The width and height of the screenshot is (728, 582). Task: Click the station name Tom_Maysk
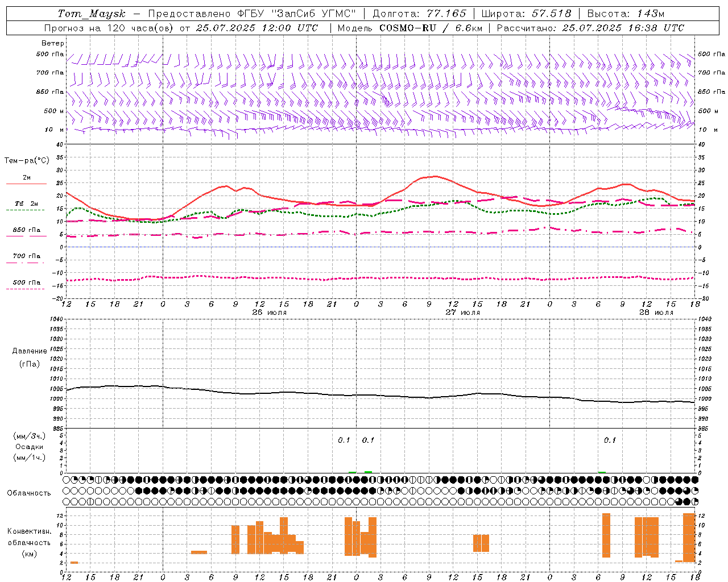click(92, 14)
